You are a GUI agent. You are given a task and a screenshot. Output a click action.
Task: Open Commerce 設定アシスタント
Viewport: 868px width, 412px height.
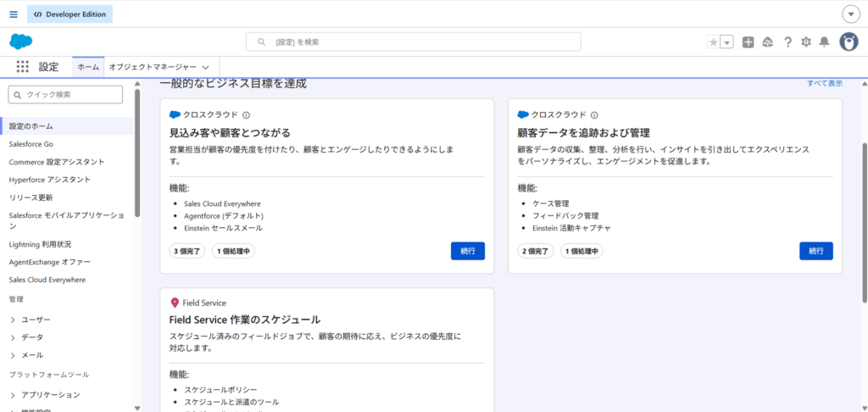coord(57,162)
